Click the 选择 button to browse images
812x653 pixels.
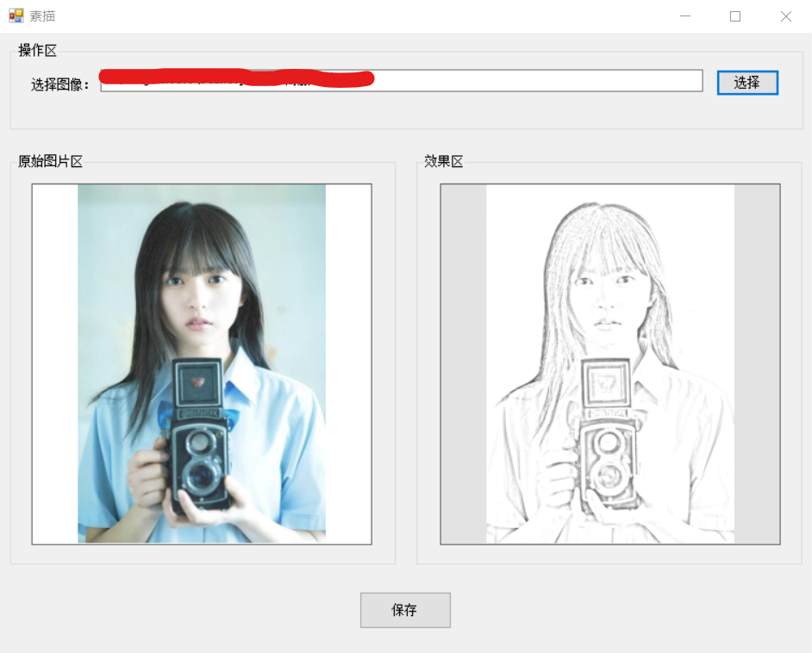pyautogui.click(x=746, y=82)
